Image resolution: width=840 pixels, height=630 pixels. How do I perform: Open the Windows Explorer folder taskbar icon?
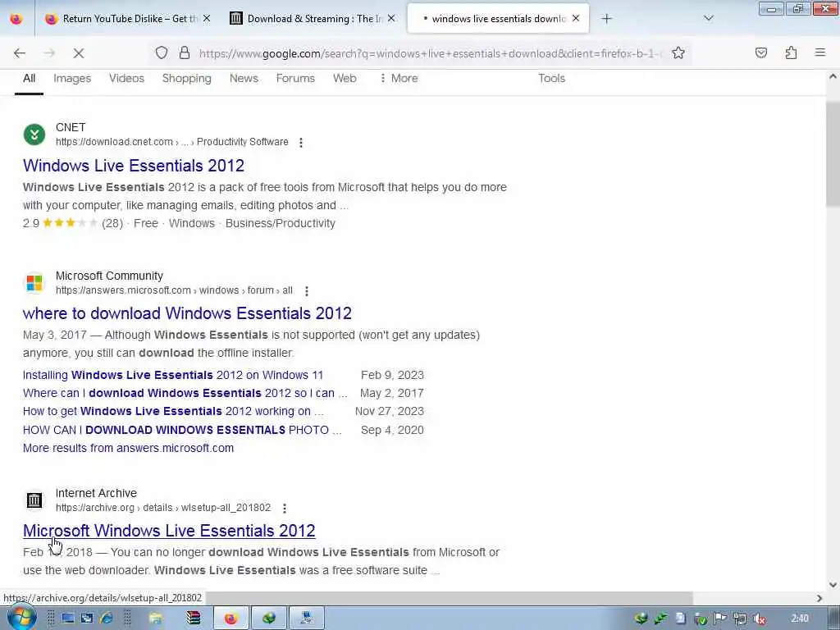(156, 619)
